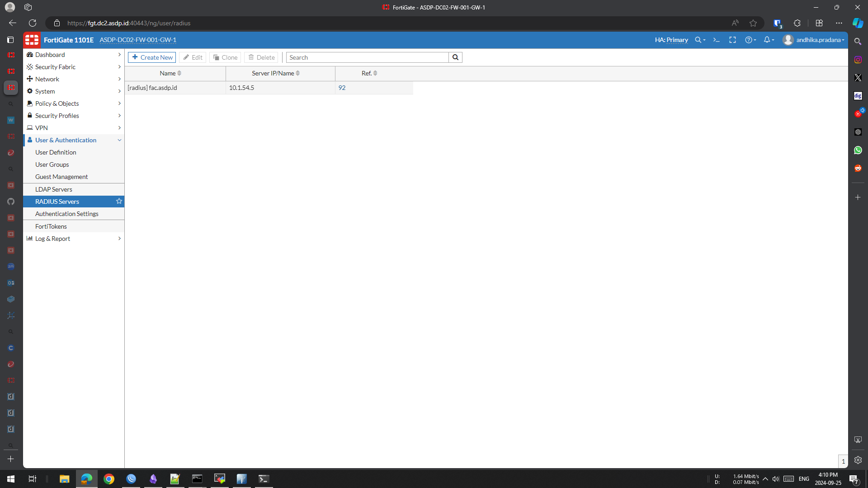Open the global search magnifier in header

[700, 40]
